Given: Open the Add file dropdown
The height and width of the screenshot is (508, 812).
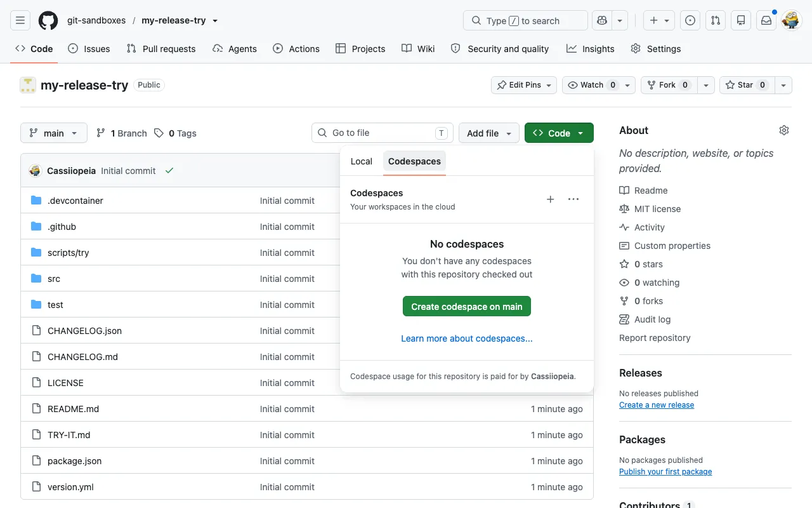Looking at the screenshot, I should (x=489, y=133).
